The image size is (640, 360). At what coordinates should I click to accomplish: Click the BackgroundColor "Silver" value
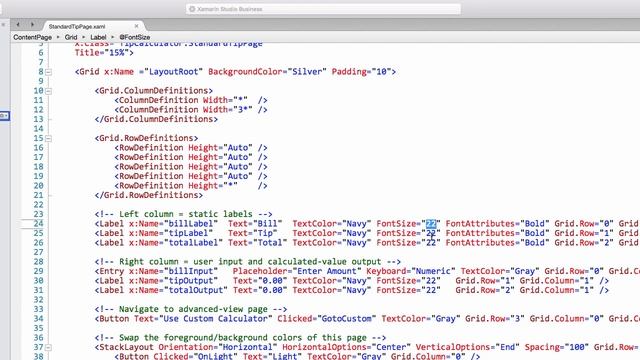[307, 72]
